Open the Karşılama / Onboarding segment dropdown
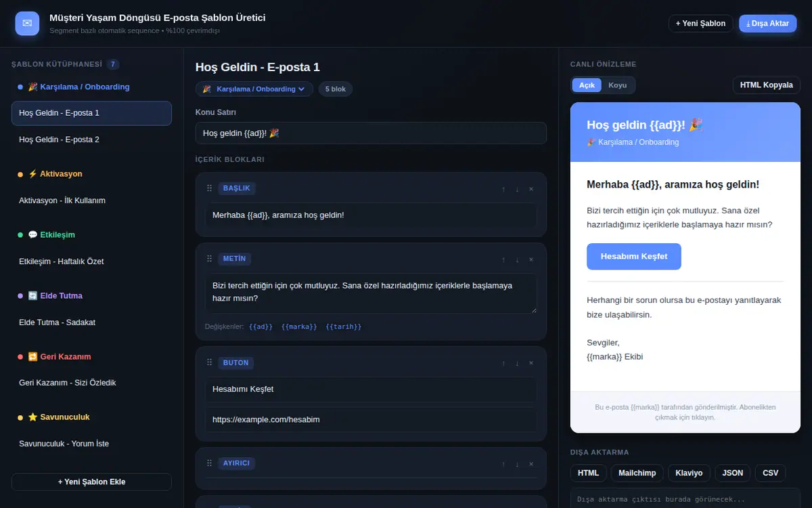Viewport: 812px width, 508px height. [x=254, y=89]
